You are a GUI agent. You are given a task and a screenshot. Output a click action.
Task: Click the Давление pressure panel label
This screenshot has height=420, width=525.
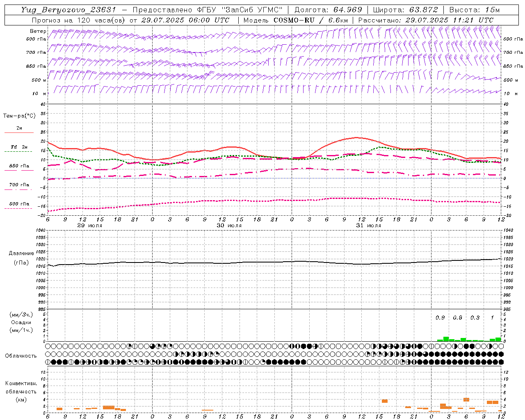(21, 253)
